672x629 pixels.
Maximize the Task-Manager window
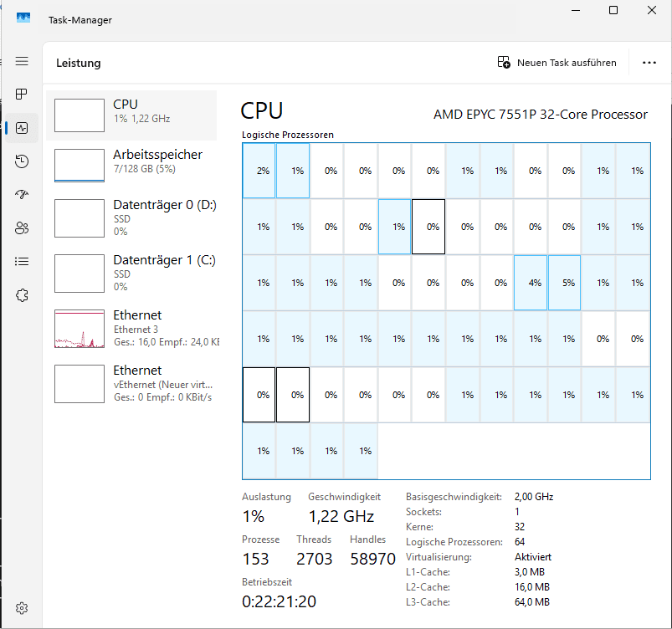tap(613, 10)
